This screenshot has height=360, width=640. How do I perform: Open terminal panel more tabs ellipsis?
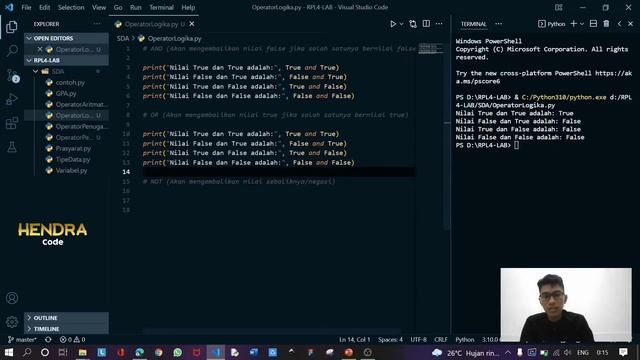click(x=498, y=24)
